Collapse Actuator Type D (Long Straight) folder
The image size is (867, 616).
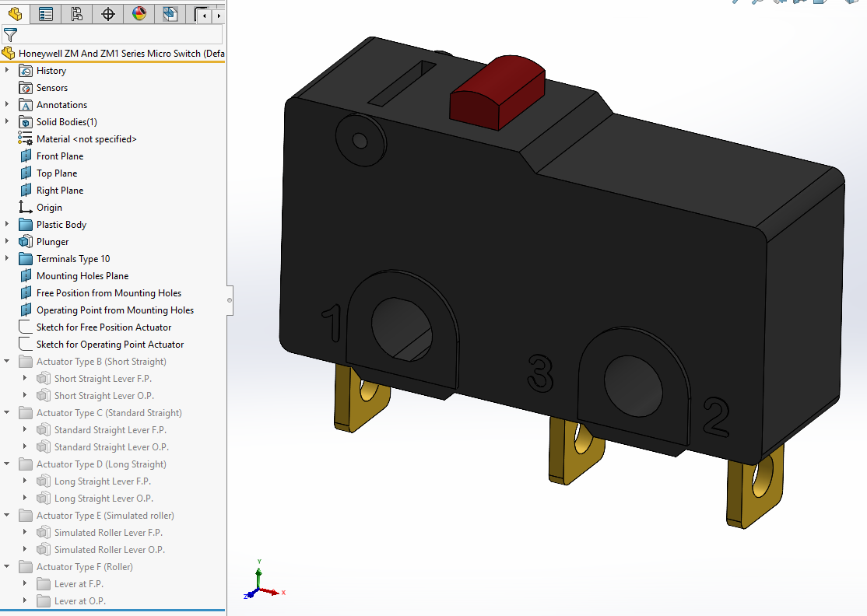[7, 464]
